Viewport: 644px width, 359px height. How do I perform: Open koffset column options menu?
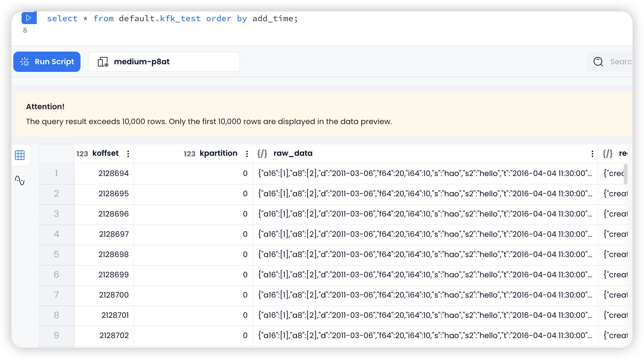pos(128,154)
